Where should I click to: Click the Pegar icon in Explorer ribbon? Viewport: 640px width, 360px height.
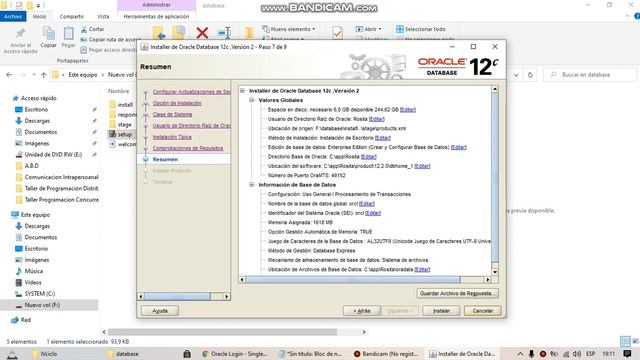point(69,34)
